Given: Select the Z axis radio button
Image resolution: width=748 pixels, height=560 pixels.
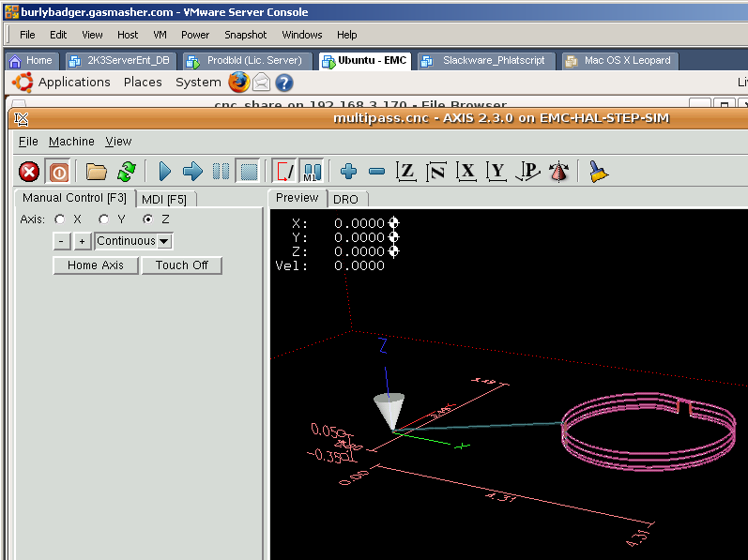Looking at the screenshot, I should click(147, 219).
